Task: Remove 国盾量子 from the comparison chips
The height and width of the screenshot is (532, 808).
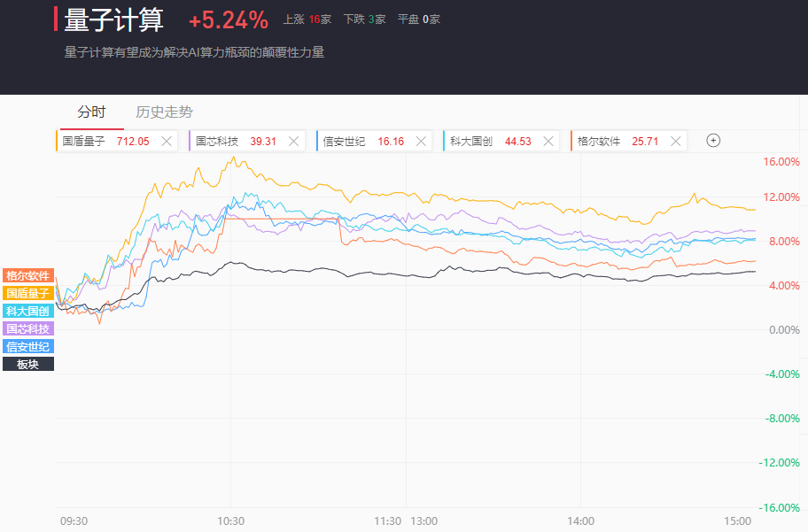Action: (167, 141)
